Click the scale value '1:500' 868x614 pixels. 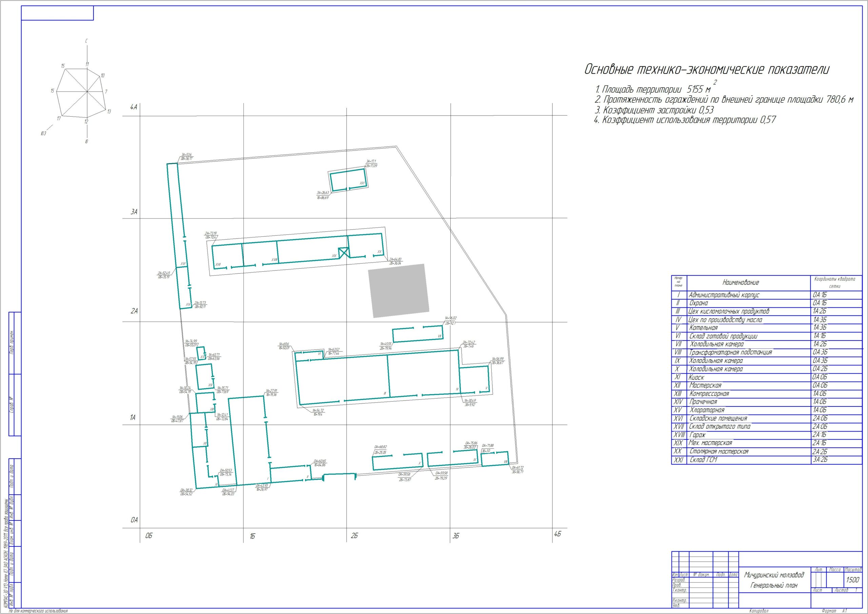852,580
